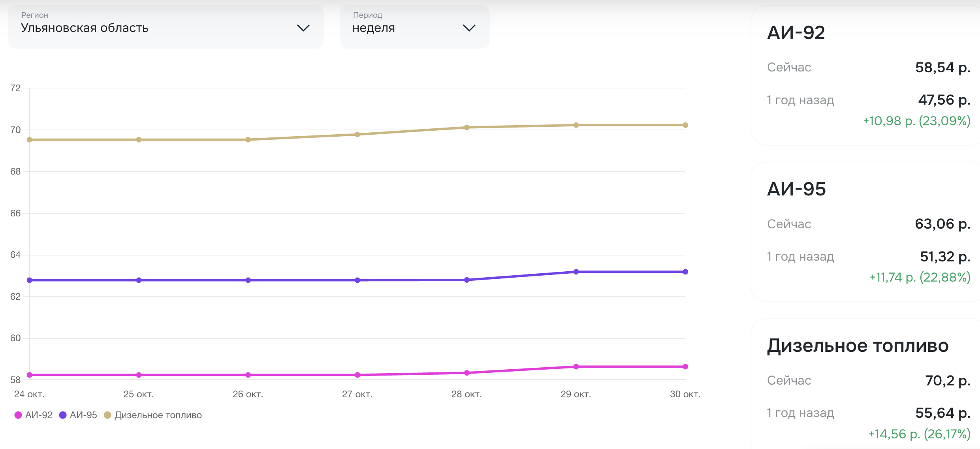
Task: Toggle Дизельное топливо series in legend
Action: pos(158,415)
